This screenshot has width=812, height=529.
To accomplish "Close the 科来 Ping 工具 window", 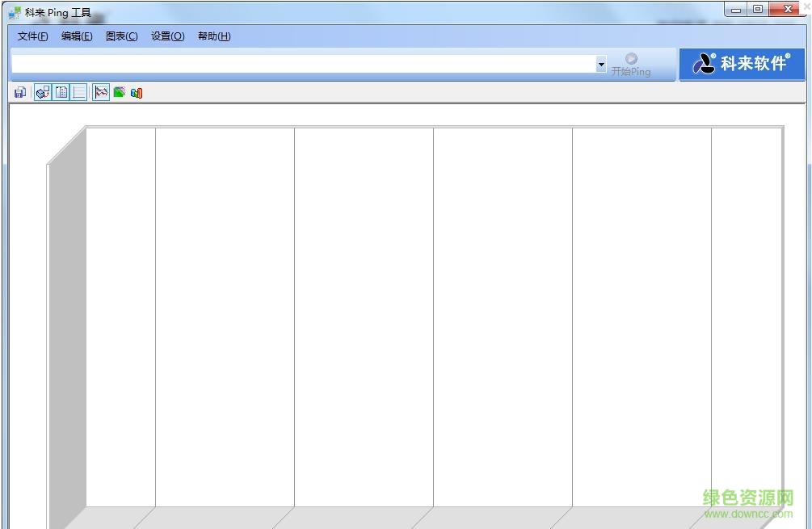I will 787,10.
